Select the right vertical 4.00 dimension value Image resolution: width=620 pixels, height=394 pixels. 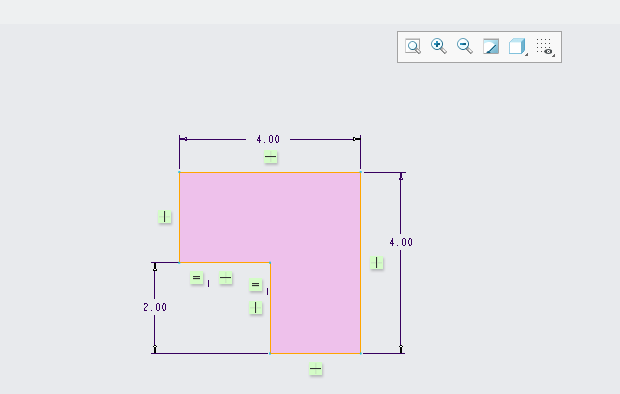coord(401,242)
